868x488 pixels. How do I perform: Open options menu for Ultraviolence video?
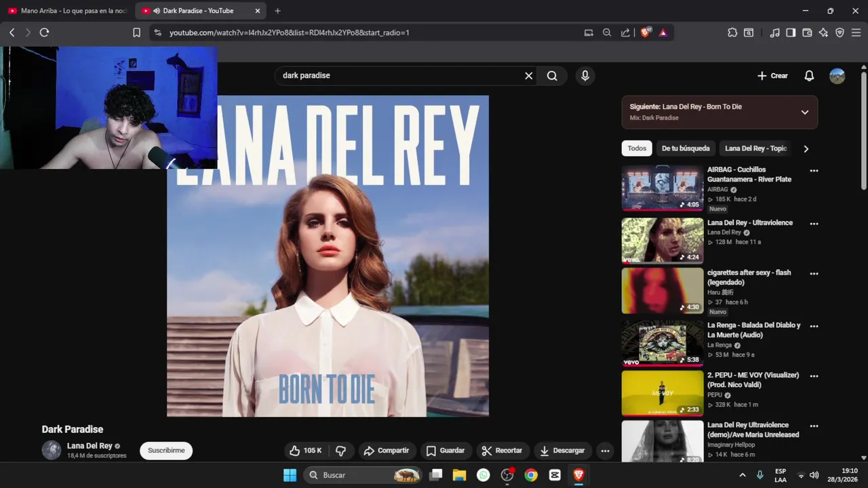[x=814, y=224]
